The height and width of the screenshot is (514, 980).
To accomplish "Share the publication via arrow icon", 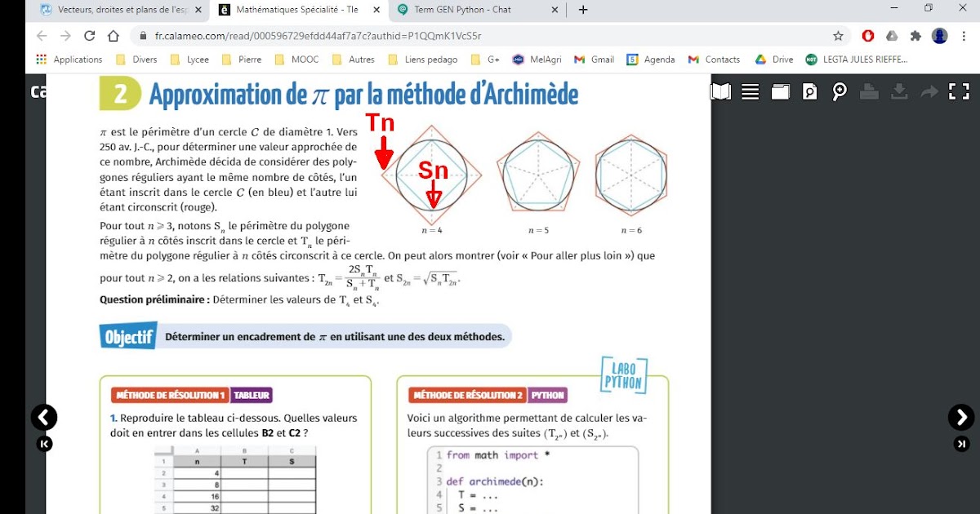I will pos(929,92).
